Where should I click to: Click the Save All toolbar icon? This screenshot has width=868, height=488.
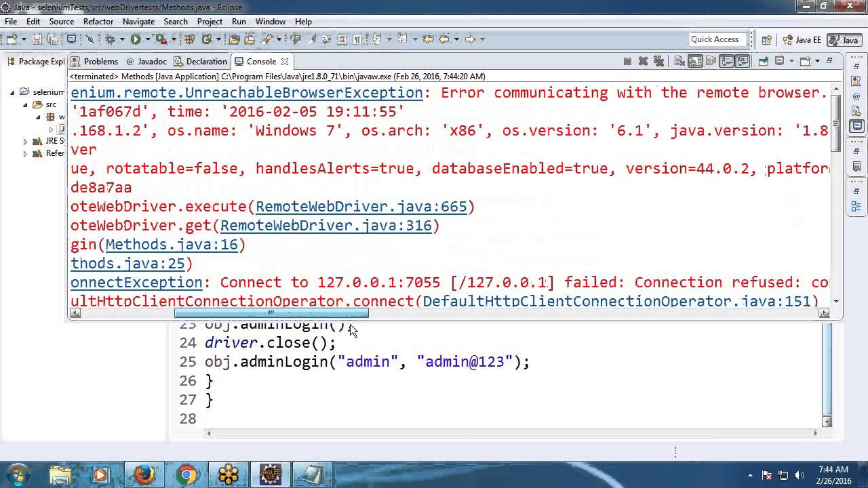click(52, 39)
